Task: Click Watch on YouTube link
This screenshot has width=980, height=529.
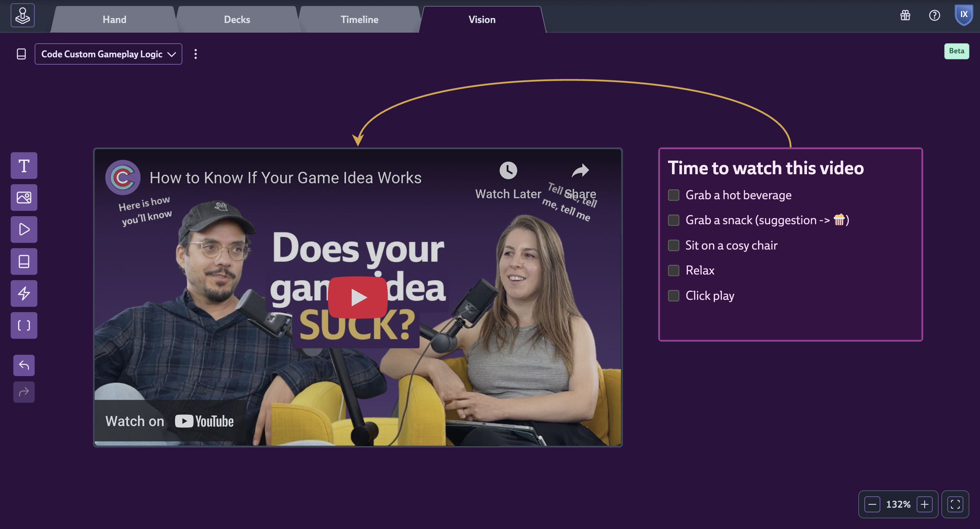Action: (170, 421)
